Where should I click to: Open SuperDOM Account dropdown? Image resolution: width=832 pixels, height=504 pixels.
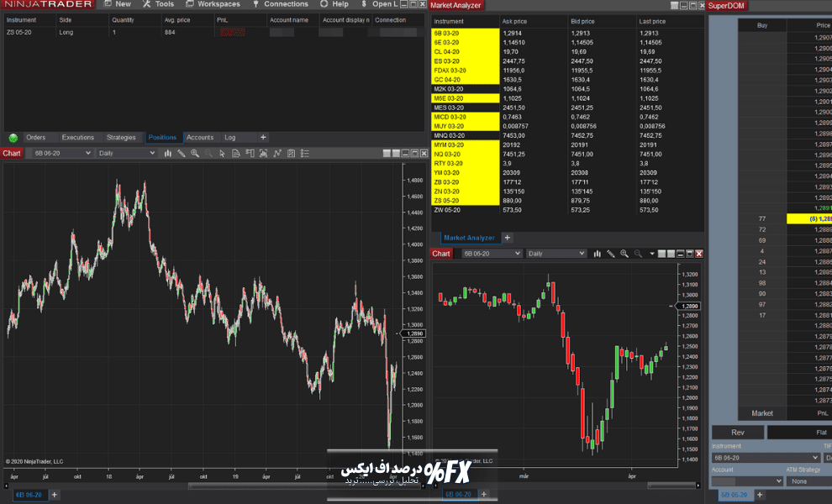[x=748, y=481]
